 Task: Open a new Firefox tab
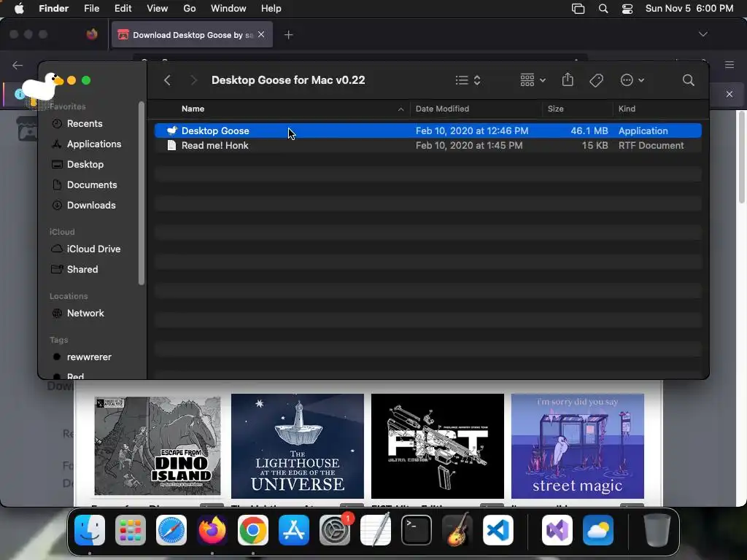coord(288,35)
